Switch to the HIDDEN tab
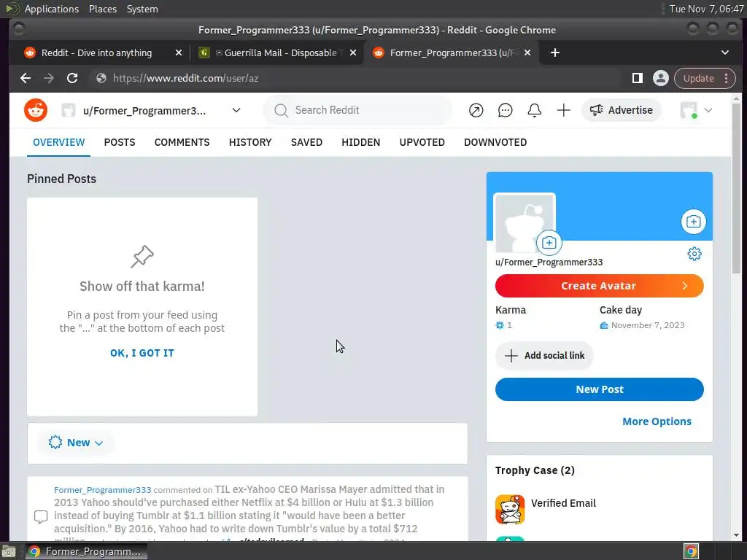This screenshot has width=747, height=560. [x=360, y=142]
